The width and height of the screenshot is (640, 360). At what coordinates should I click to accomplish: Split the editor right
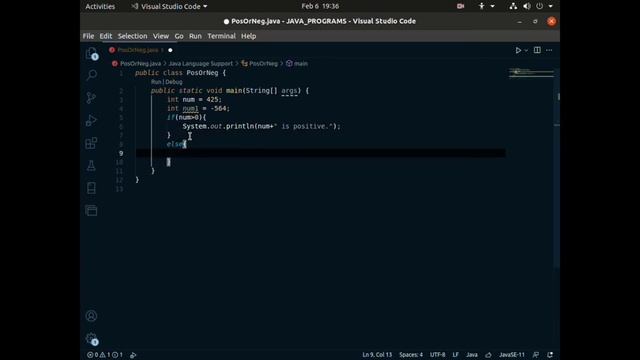coord(537,50)
